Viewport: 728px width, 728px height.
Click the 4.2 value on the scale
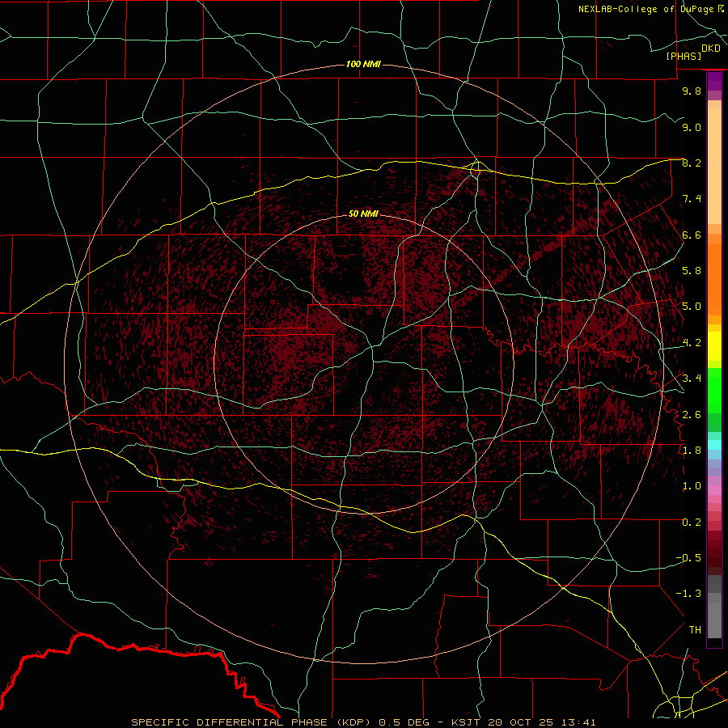click(x=692, y=343)
